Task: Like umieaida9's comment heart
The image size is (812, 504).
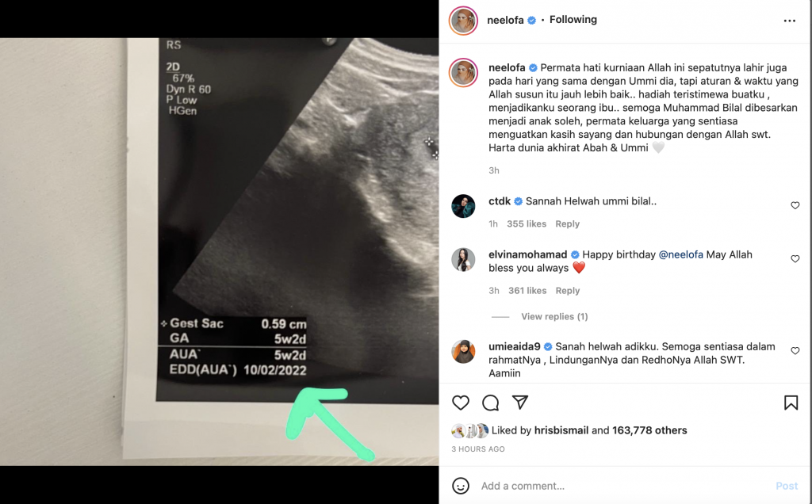Action: 795,351
